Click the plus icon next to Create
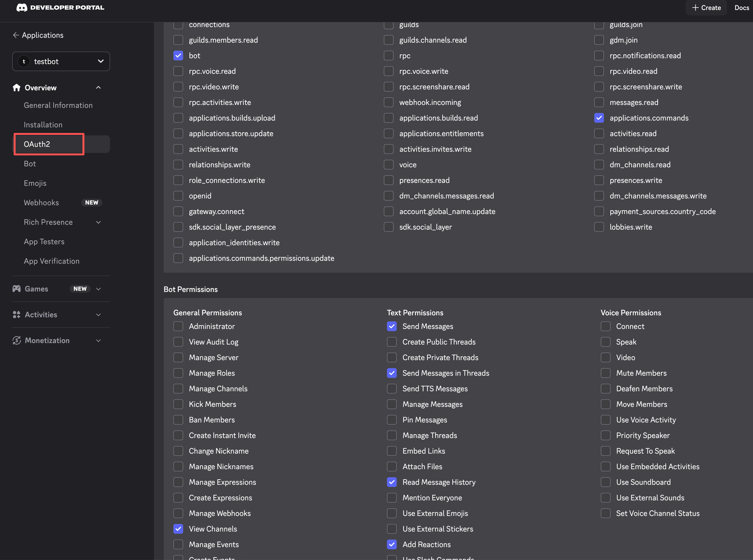 pos(695,8)
